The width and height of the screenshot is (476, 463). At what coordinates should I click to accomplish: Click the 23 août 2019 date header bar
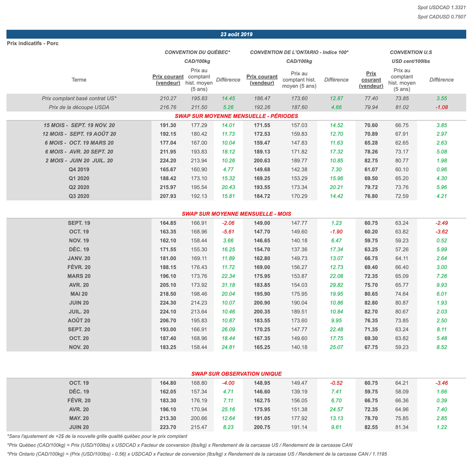click(236, 34)
